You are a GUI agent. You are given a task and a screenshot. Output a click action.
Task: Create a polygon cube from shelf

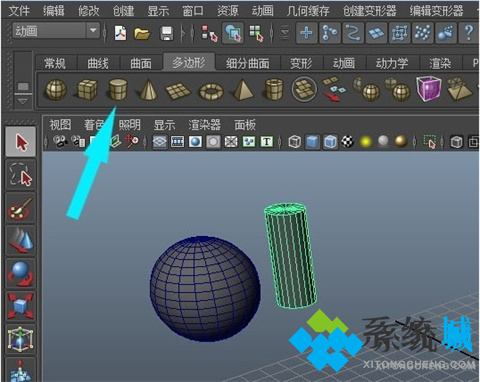tap(87, 89)
